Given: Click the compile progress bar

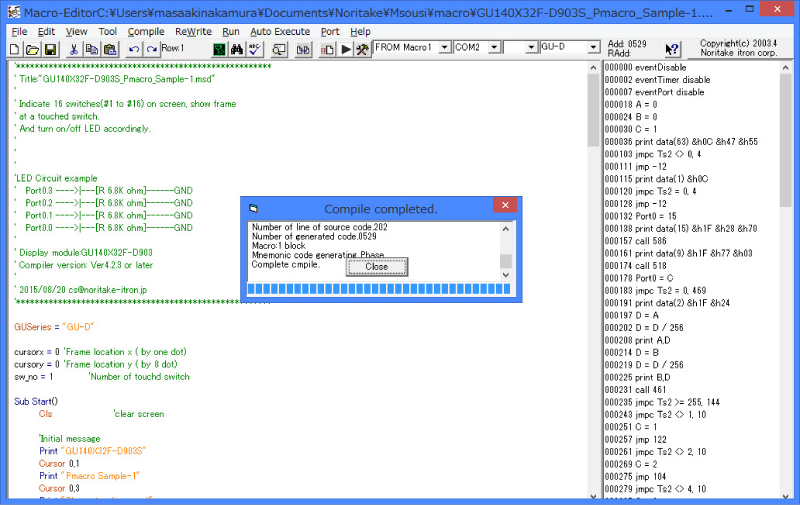Looking at the screenshot, I should point(380,290).
